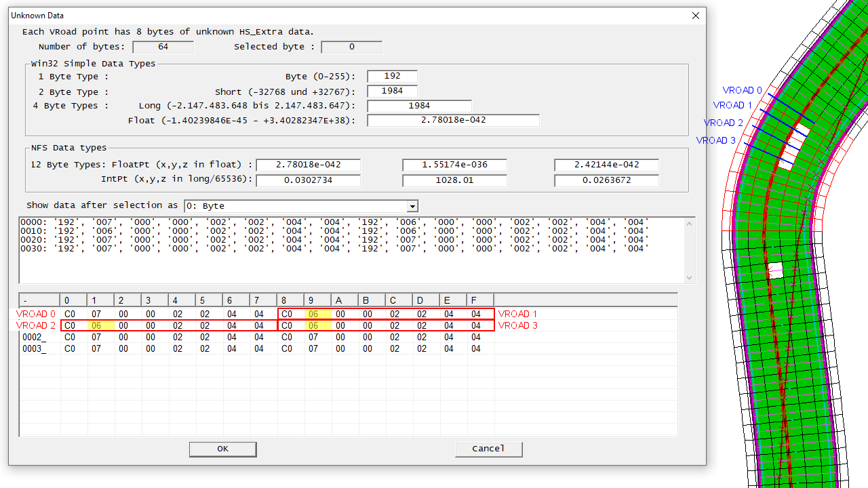
Task: Click scroll-up arrow of the byte text box
Action: pyautogui.click(x=690, y=223)
